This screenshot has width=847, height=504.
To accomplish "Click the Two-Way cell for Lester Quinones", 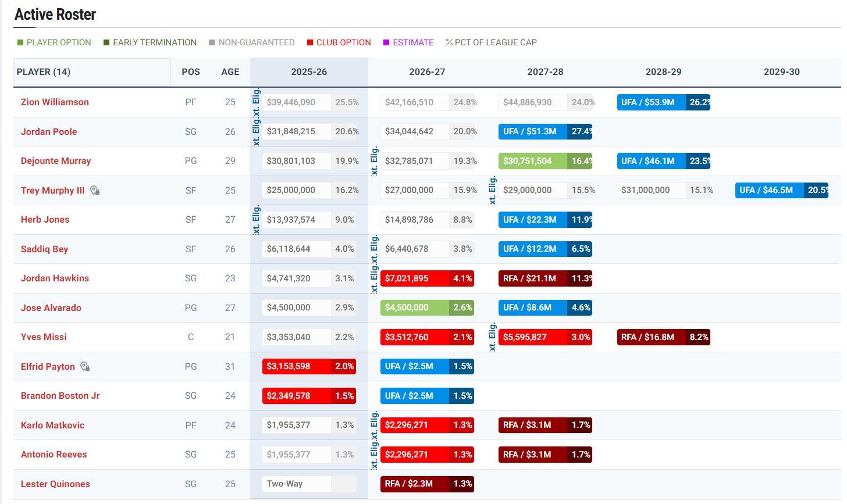I will [x=296, y=484].
